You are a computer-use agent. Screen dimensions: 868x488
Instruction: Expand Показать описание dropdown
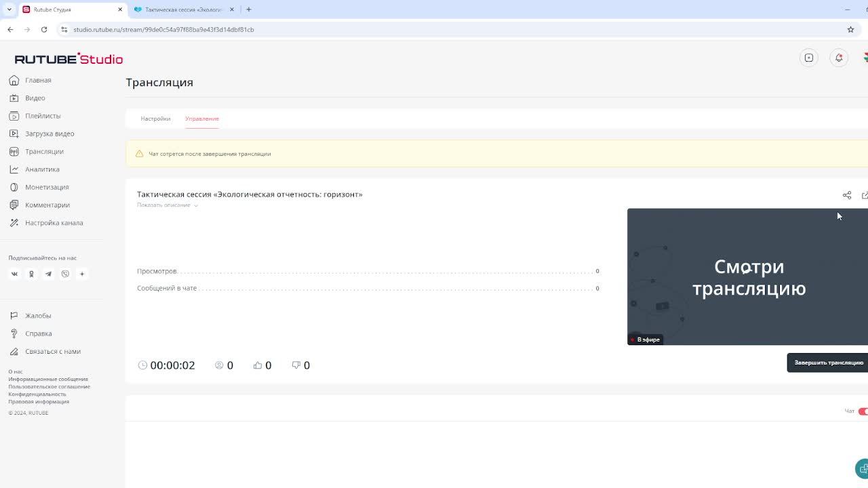[x=167, y=205]
